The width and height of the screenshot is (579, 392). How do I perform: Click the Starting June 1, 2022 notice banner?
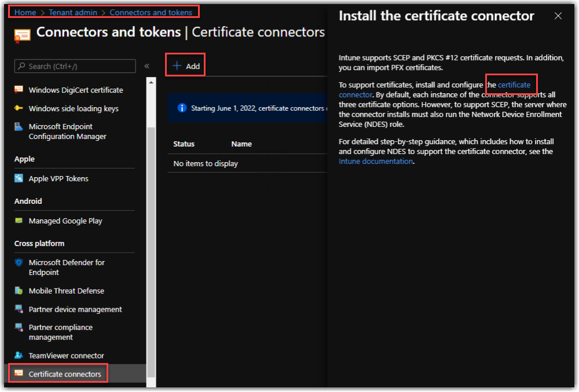[x=247, y=108]
